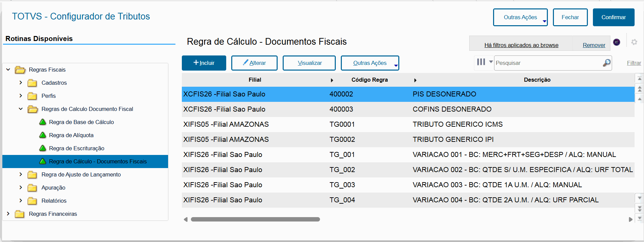This screenshot has height=242, width=644.
Task: Jump to last record with bottom arrow
Action: point(639,218)
